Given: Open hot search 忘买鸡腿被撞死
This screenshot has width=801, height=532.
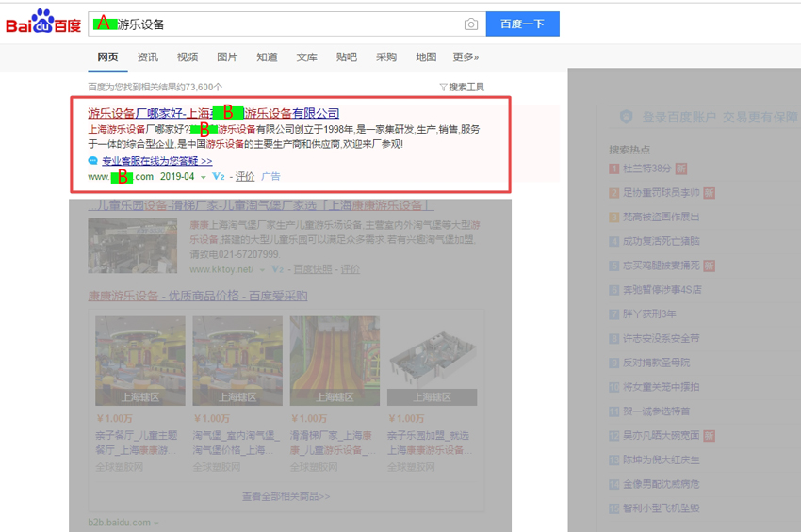Looking at the screenshot, I should (x=661, y=266).
